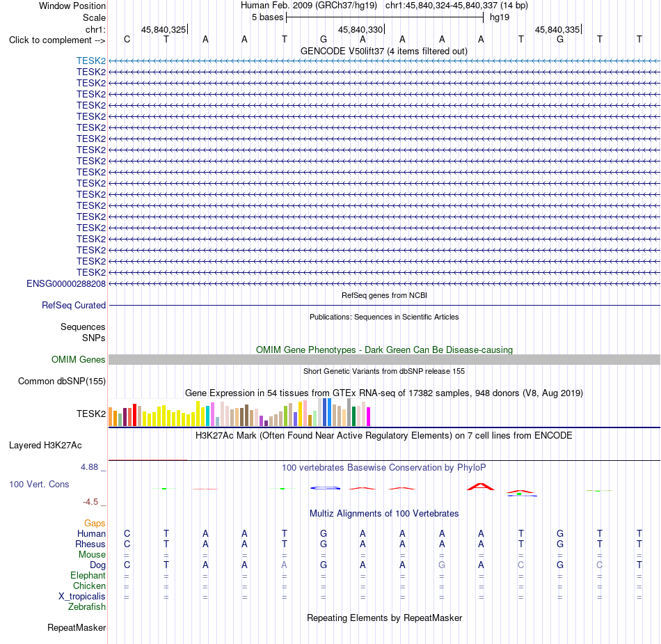Click the gray OMIM Genes item bar
Screen dimensions: 661x644
click(384, 359)
